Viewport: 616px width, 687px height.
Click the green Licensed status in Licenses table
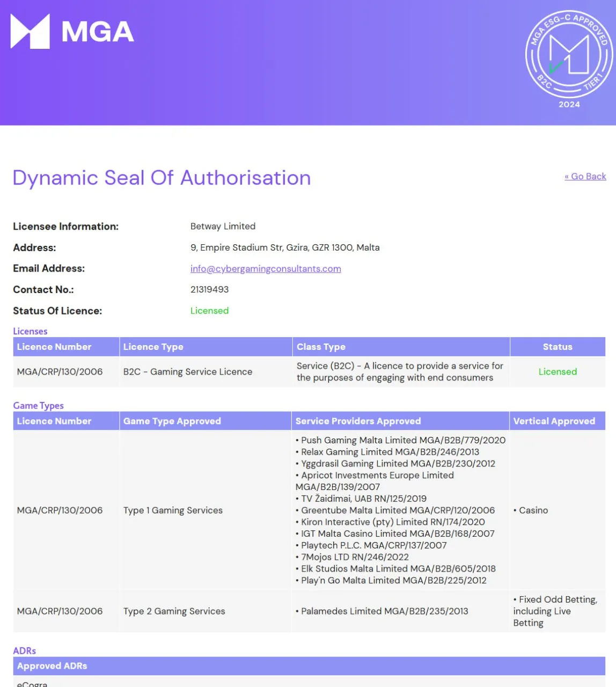(558, 371)
